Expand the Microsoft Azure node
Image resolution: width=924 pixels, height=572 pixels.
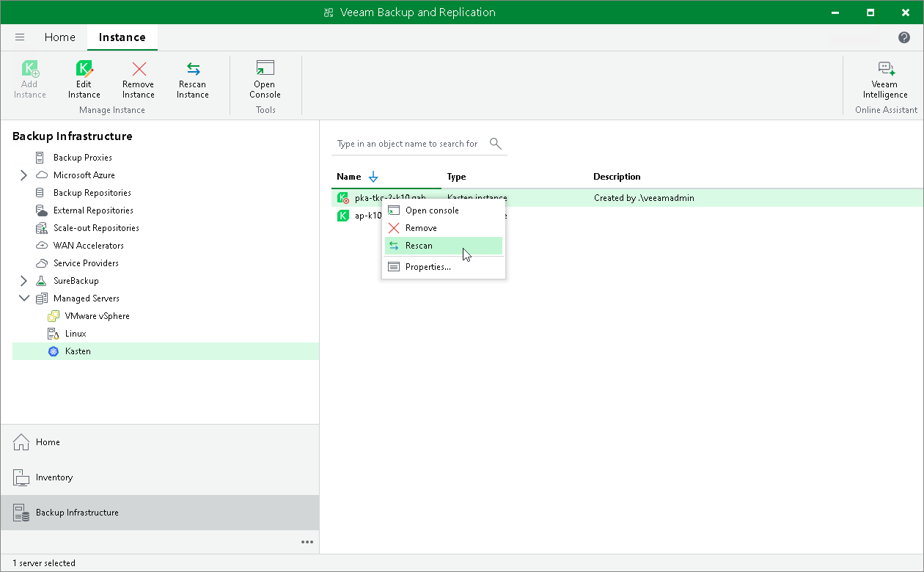click(23, 175)
